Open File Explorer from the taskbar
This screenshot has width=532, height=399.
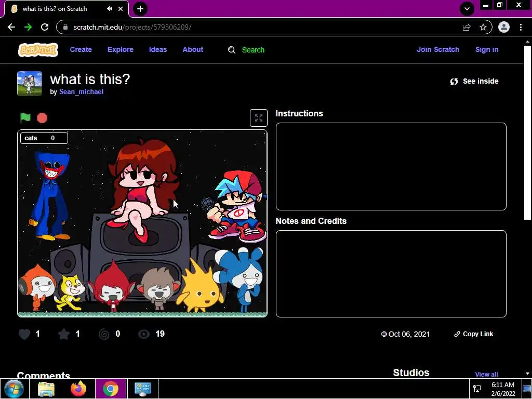click(x=46, y=389)
